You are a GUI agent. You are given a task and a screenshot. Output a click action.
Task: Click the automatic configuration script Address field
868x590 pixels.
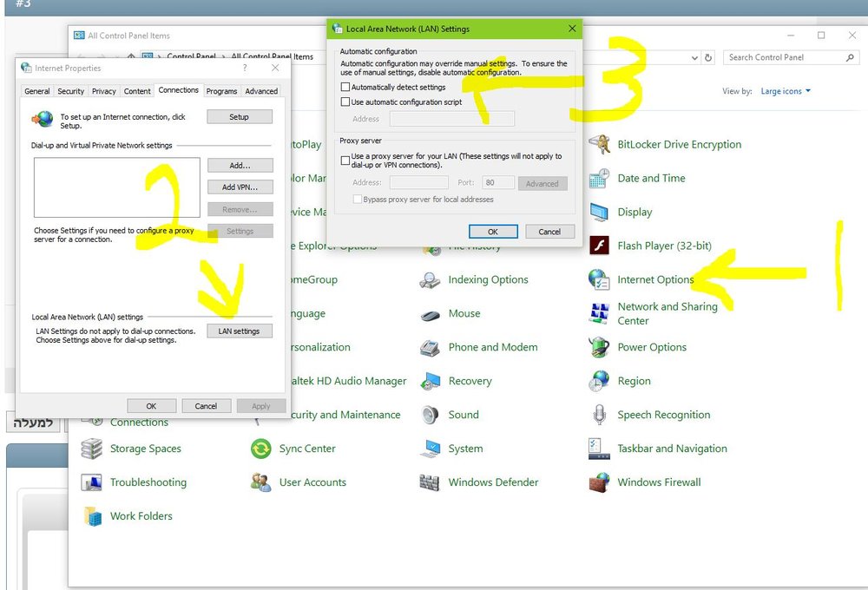point(451,119)
